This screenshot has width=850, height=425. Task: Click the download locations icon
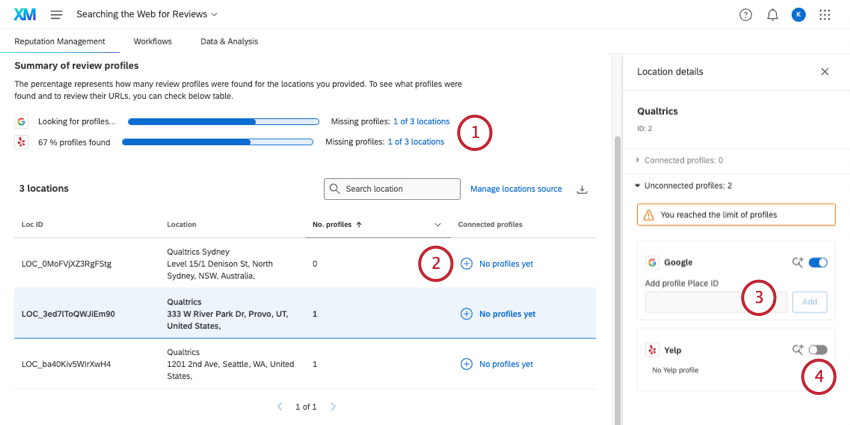[583, 189]
